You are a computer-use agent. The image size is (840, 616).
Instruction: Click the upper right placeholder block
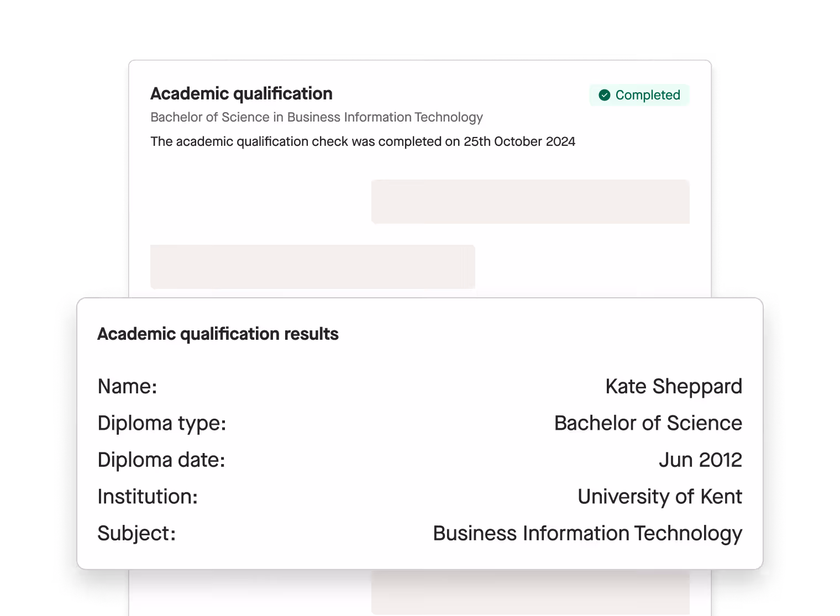pyautogui.click(x=530, y=202)
